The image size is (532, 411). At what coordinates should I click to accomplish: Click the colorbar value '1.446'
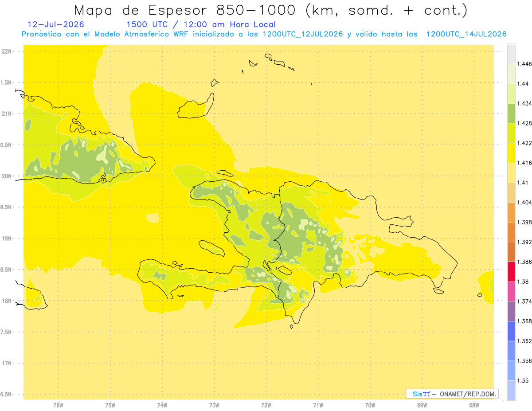click(524, 64)
